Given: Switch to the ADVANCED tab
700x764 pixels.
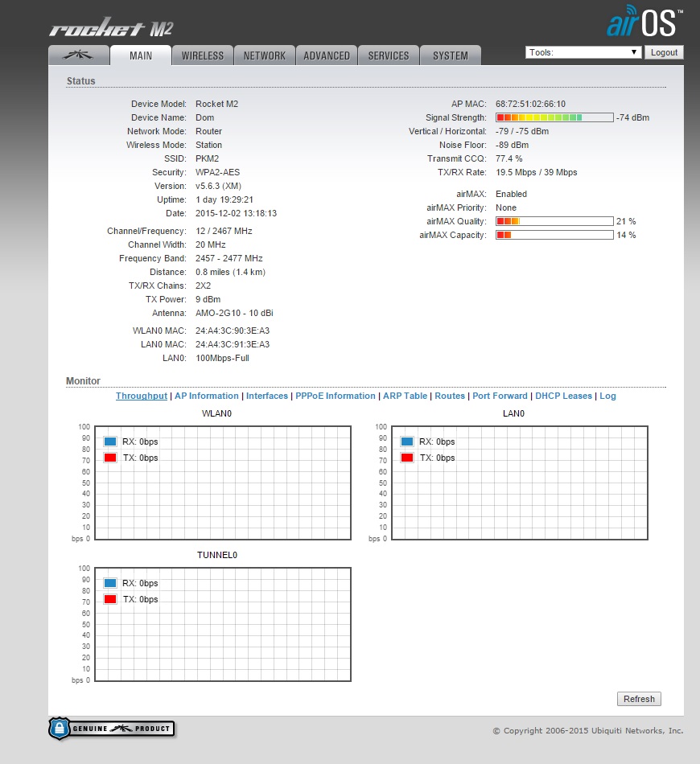Looking at the screenshot, I should (327, 55).
